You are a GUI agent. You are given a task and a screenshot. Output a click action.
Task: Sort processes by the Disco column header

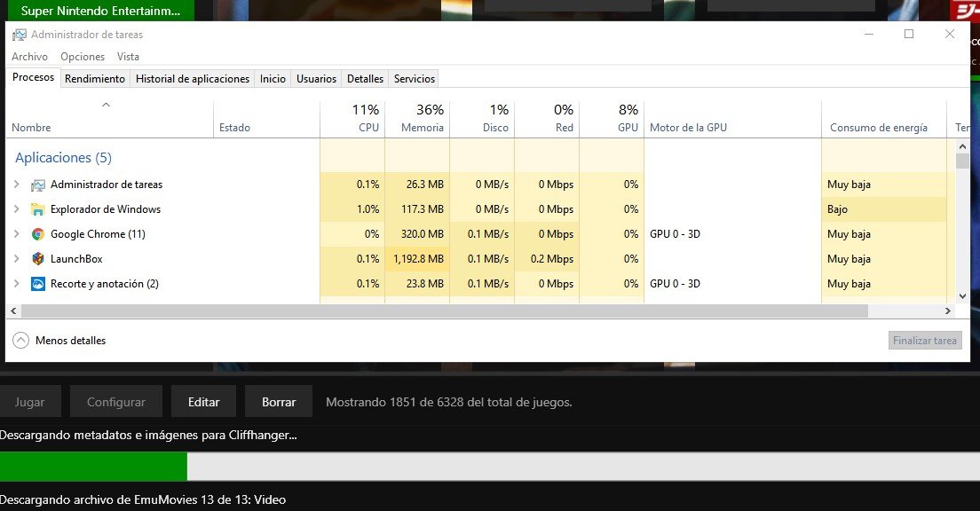pos(482,119)
